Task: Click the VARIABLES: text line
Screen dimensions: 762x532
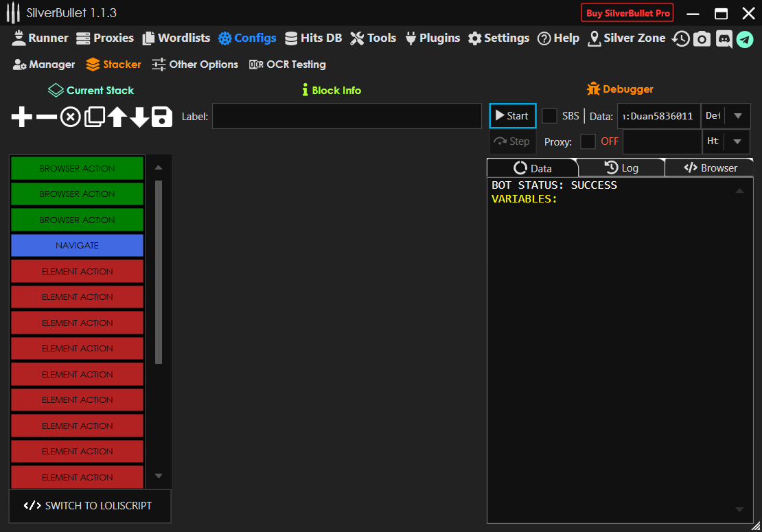Action: coord(524,198)
